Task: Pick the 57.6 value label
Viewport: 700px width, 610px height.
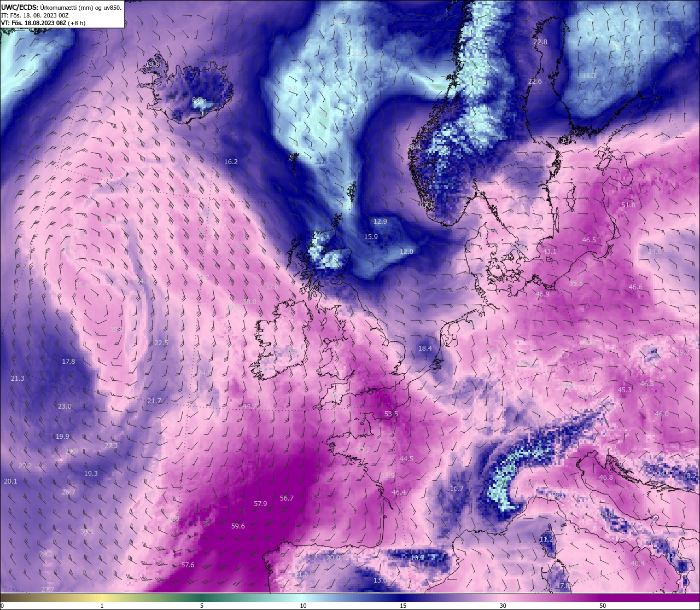Action: point(188,565)
